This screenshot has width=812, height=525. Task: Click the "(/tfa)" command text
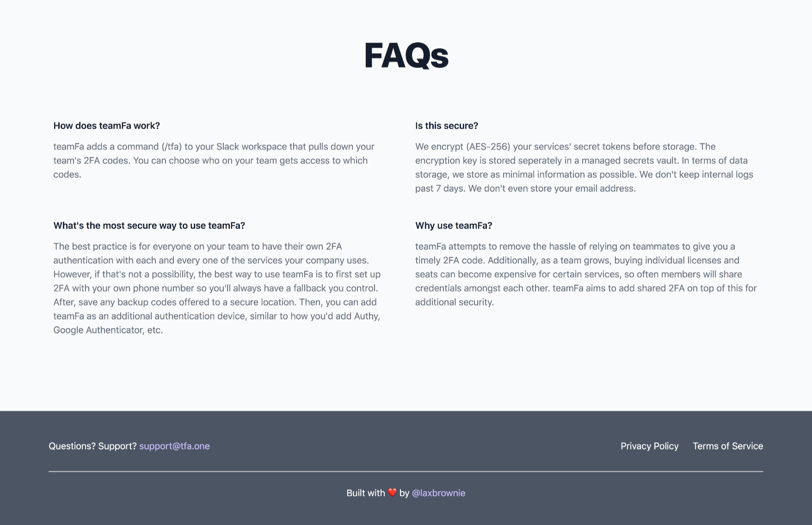pos(172,147)
